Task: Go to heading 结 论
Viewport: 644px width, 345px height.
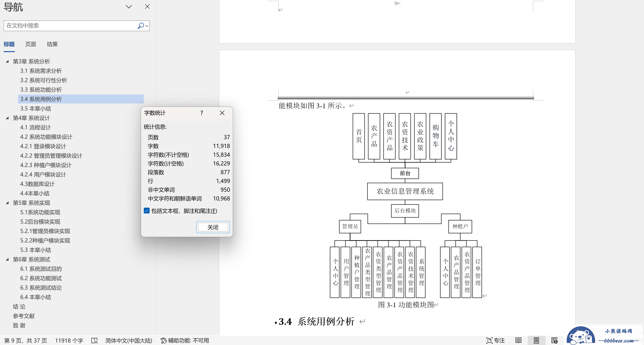Action: click(x=19, y=307)
